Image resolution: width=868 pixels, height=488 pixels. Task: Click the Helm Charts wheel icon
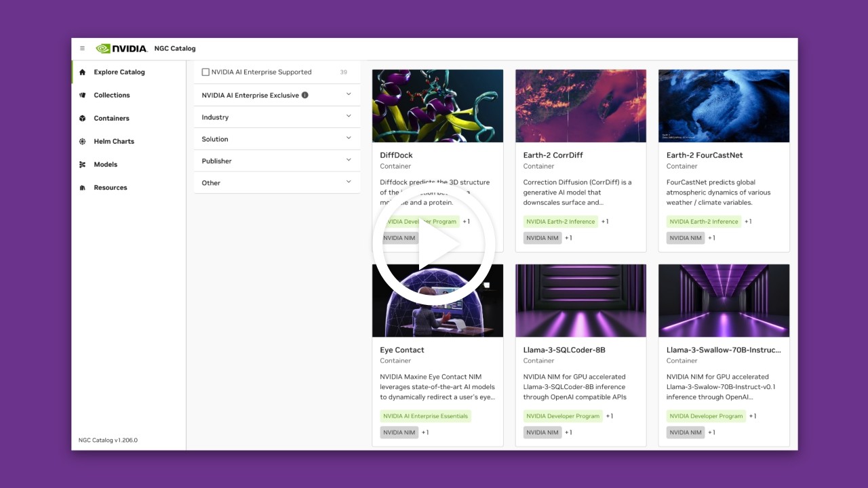point(81,141)
